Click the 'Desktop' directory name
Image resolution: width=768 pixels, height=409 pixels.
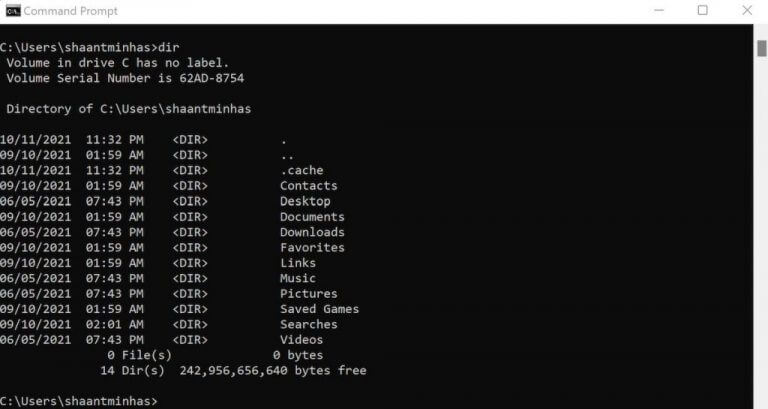tap(305, 201)
